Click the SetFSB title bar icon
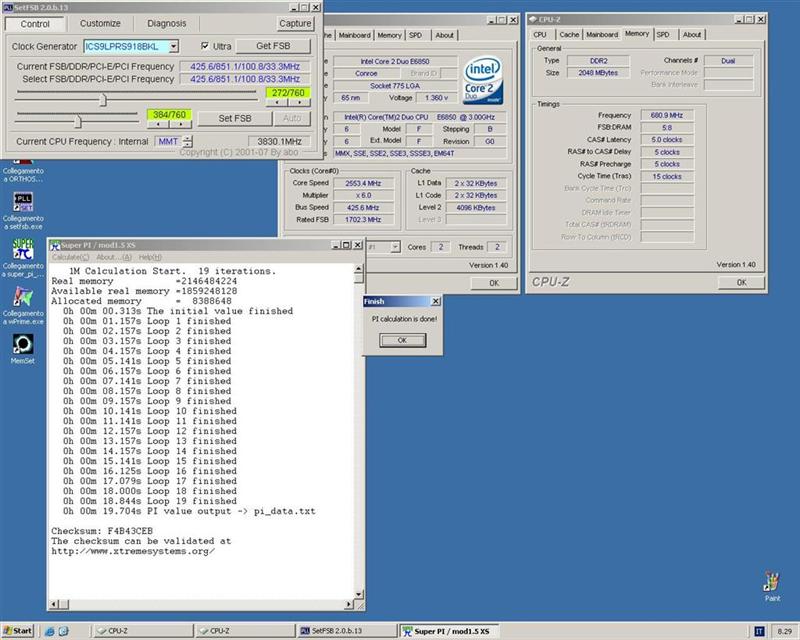Screen dimensions: 800x640 (x=8, y=8)
